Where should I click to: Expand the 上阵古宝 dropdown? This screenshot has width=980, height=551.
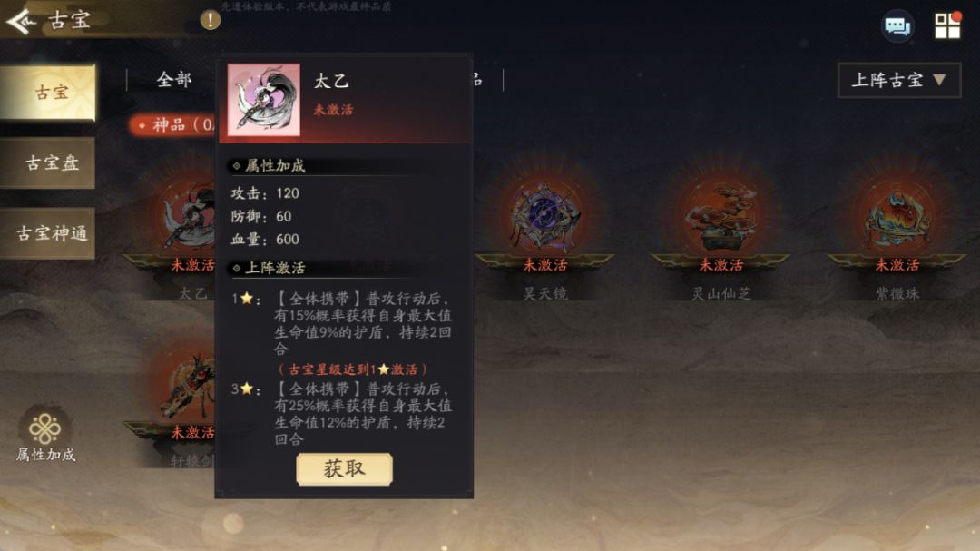tap(898, 80)
